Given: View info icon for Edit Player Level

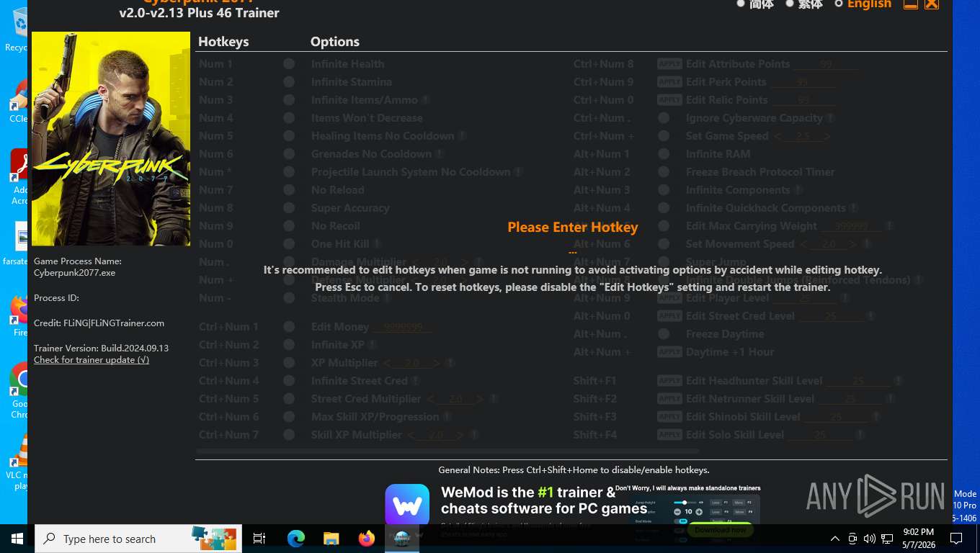Looking at the screenshot, I should [845, 298].
